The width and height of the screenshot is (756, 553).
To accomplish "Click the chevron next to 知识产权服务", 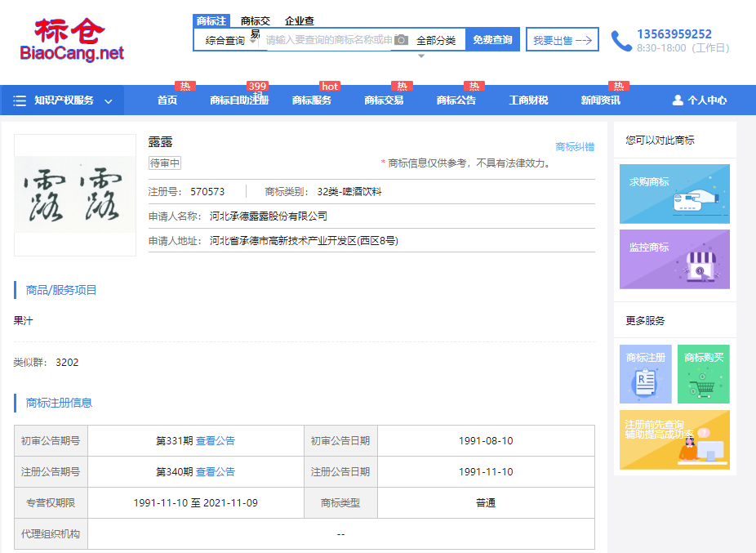I will tap(109, 101).
